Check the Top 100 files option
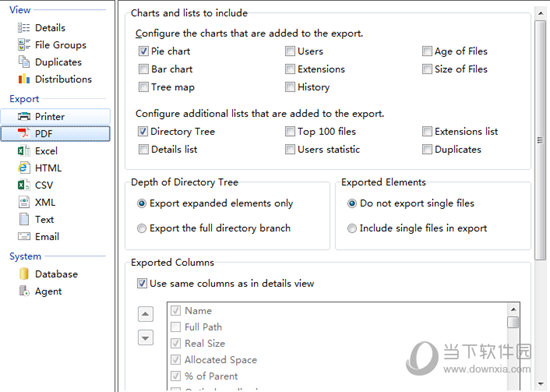 click(x=290, y=131)
